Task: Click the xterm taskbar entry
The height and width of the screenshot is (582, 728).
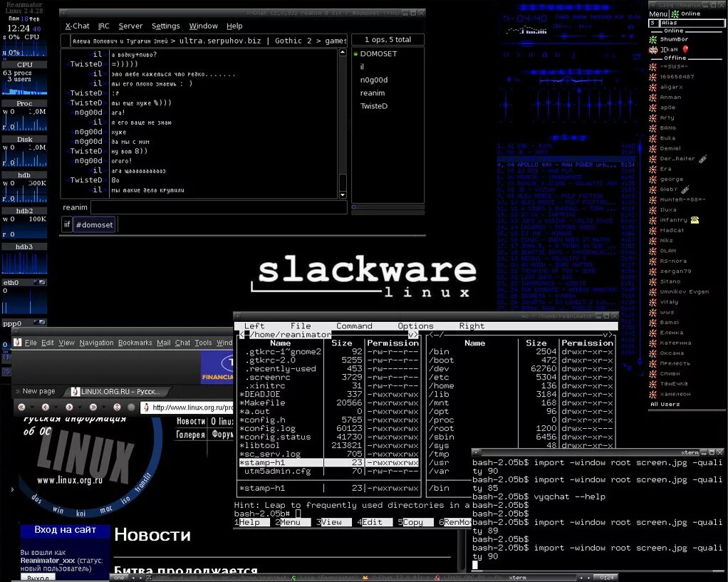Action: [542, 578]
